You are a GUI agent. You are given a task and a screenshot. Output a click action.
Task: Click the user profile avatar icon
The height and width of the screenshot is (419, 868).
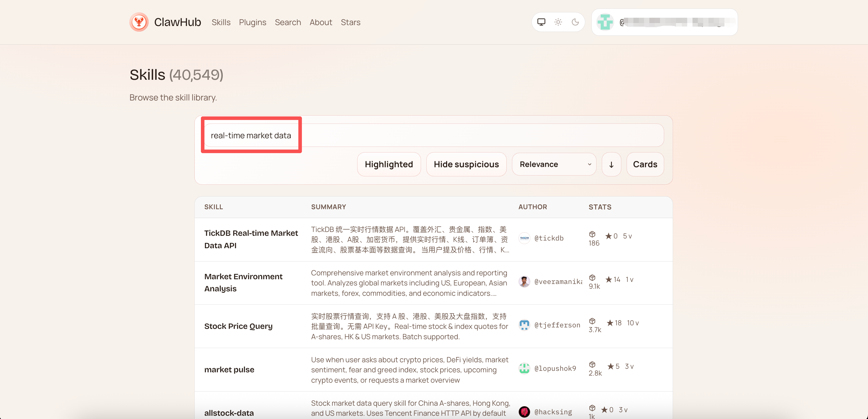(x=605, y=22)
